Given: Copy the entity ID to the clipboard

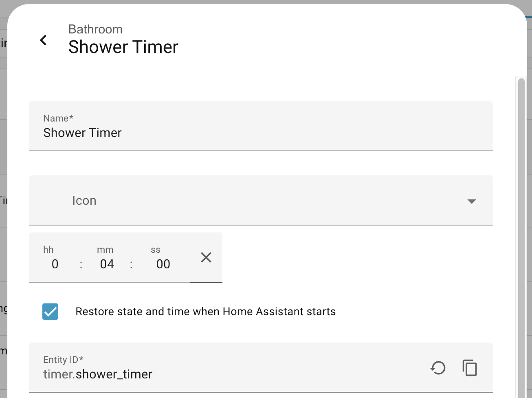Looking at the screenshot, I should pos(470,368).
